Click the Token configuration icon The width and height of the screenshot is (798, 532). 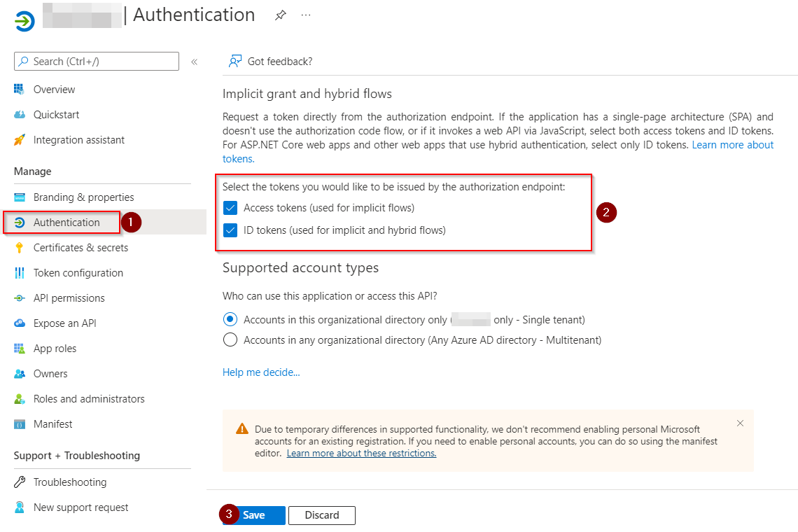[20, 273]
